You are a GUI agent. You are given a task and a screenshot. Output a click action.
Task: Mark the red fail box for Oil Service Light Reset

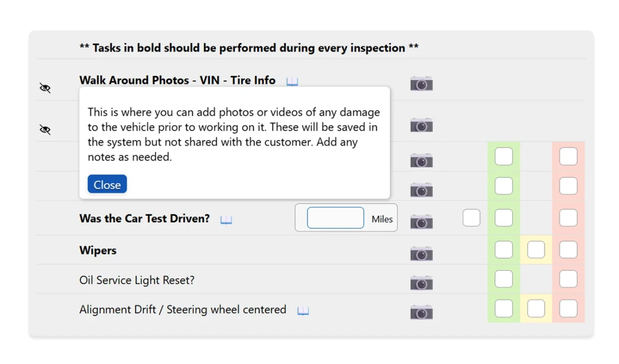click(568, 279)
